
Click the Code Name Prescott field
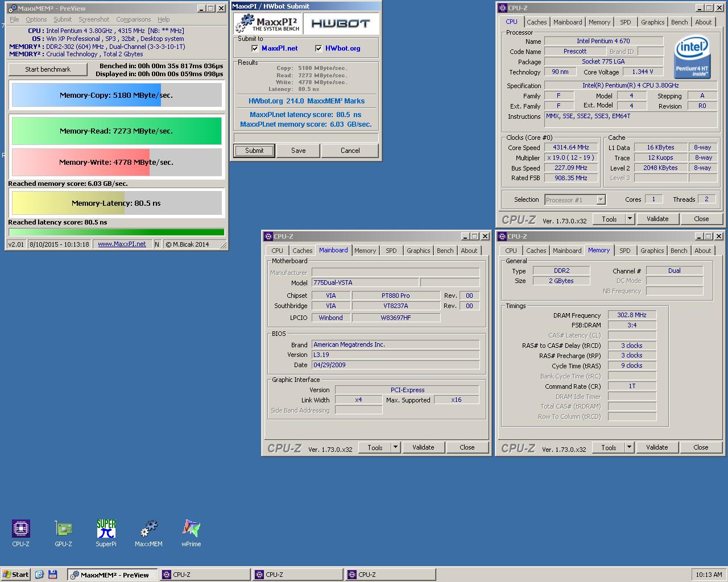point(575,51)
